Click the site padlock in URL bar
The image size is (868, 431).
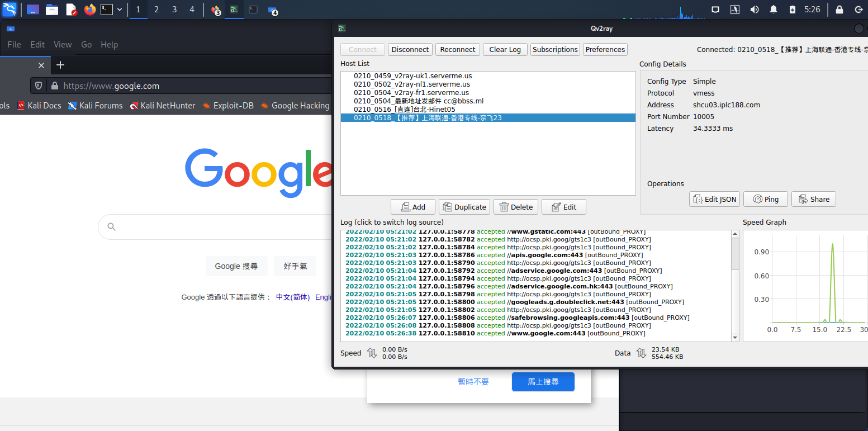pyautogui.click(x=54, y=86)
